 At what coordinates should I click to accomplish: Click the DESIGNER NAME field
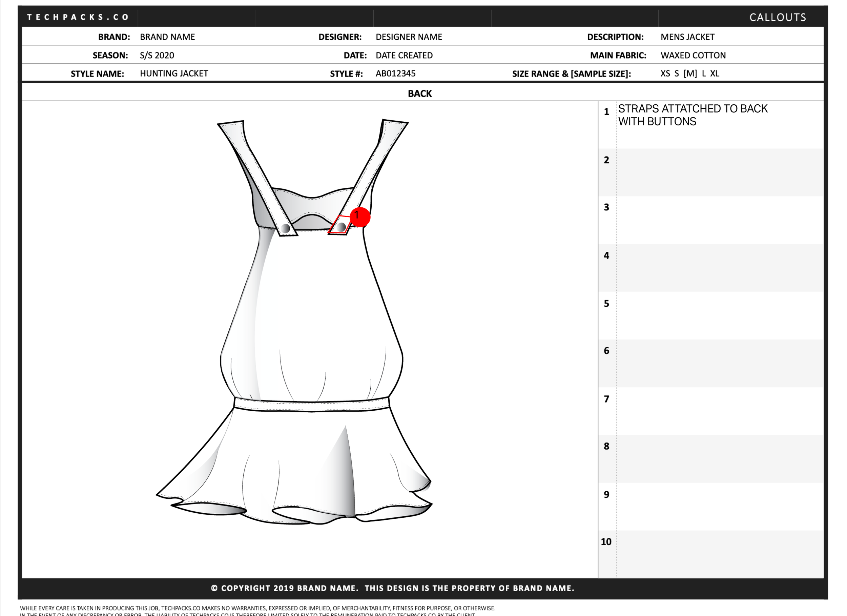(409, 37)
